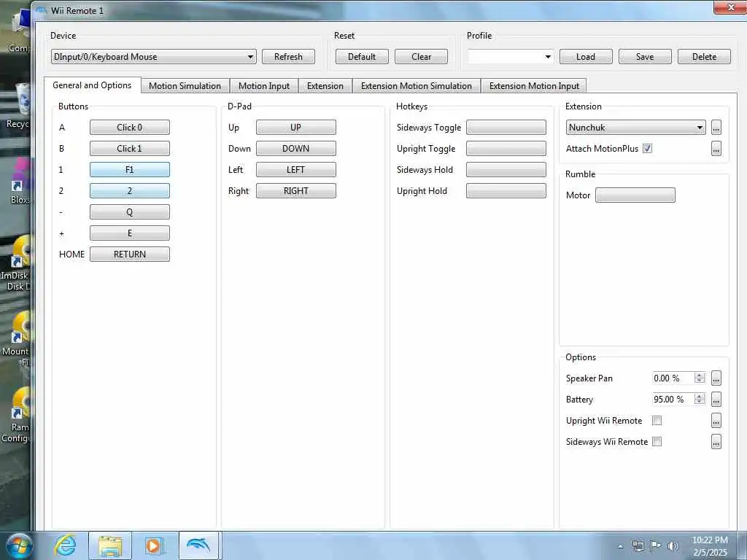Switch to General and Options tab

pyautogui.click(x=92, y=85)
